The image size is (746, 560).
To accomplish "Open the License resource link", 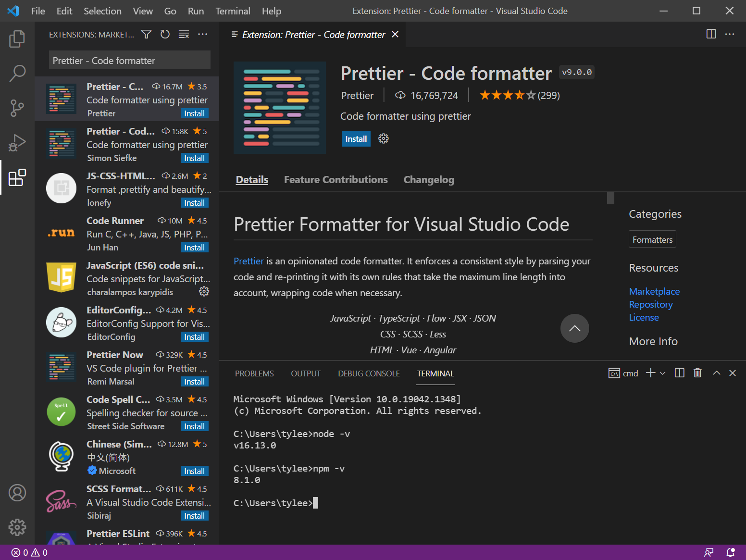I will tap(644, 317).
